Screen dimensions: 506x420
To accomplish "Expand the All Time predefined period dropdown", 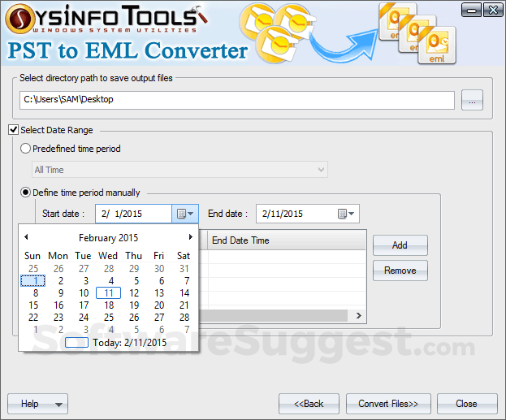I will pyautogui.click(x=179, y=170).
